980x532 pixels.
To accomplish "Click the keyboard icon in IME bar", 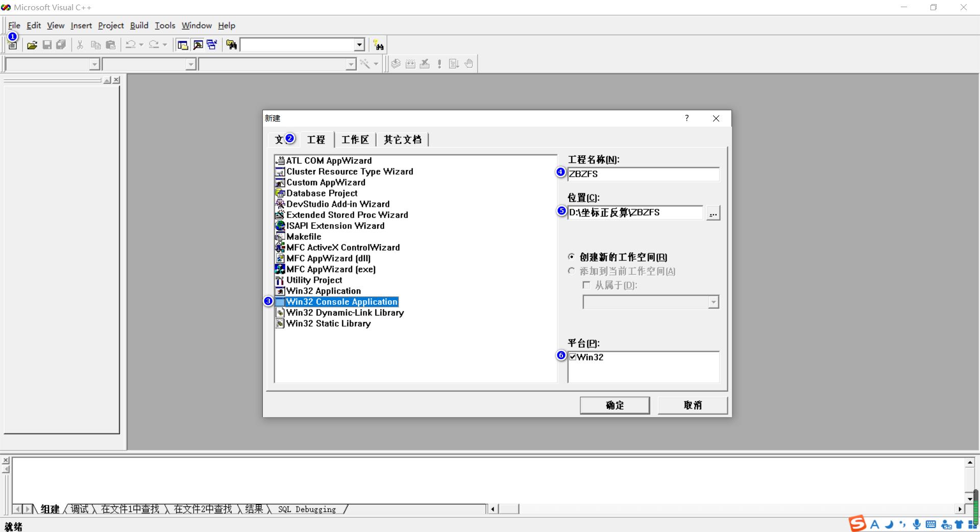I will point(930,524).
